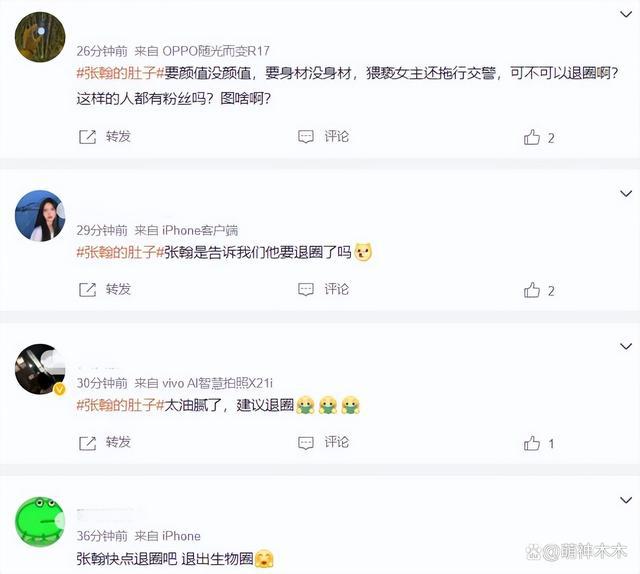Click the 转发 label under the first post
The height and width of the screenshot is (574, 640).
(x=118, y=136)
